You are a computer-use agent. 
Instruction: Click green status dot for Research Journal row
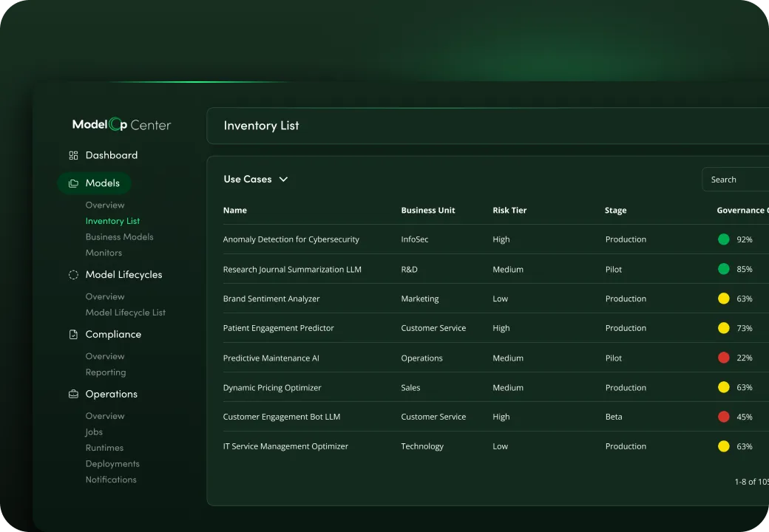point(723,269)
